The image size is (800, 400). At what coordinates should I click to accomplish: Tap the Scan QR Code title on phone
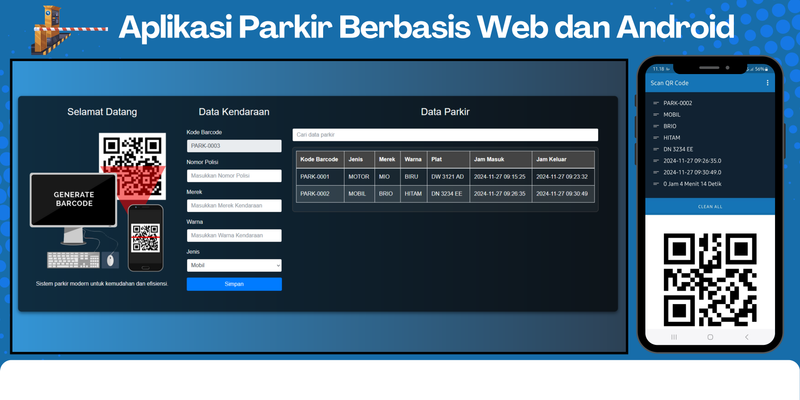pos(669,83)
